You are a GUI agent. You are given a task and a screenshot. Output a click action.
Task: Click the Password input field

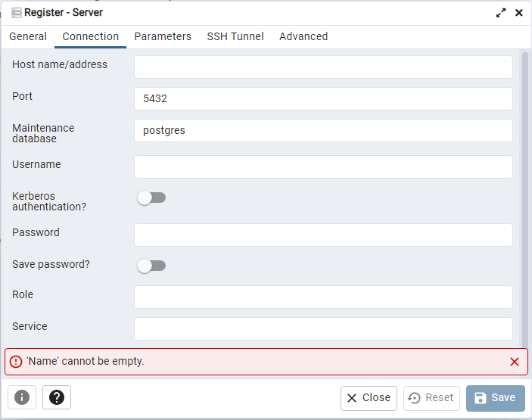coord(323,235)
